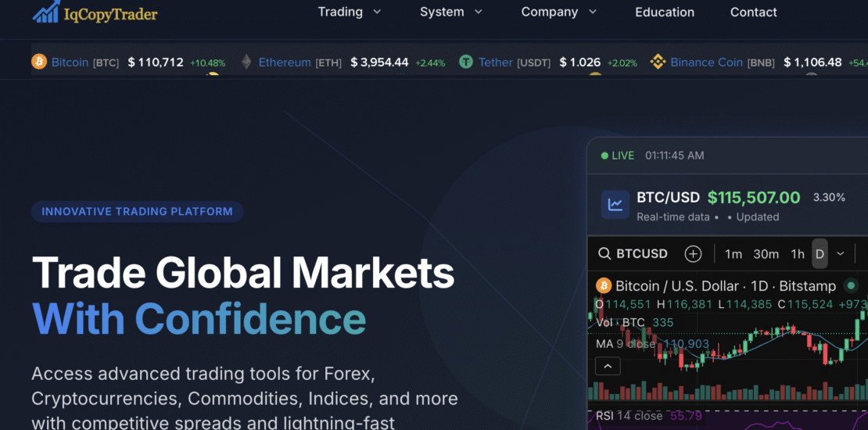Click the green market status dot
868x430 pixels.
(850, 286)
